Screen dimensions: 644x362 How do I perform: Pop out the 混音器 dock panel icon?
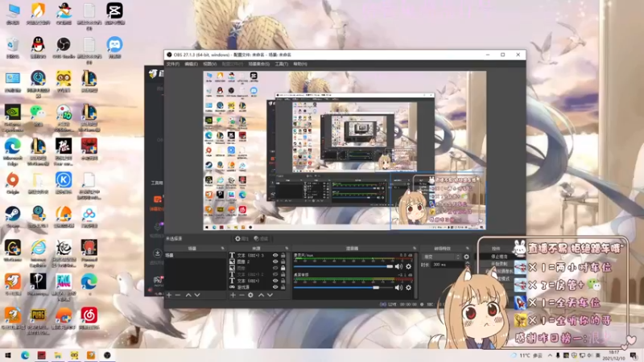[x=415, y=249]
